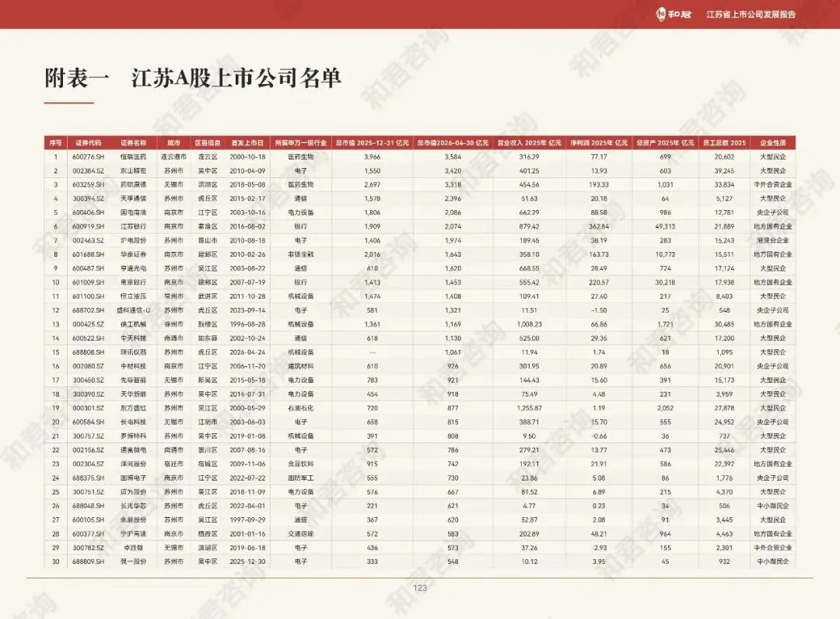Click the '区县信息' column header
Image resolution: width=840 pixels, height=619 pixels.
pyautogui.click(x=208, y=143)
